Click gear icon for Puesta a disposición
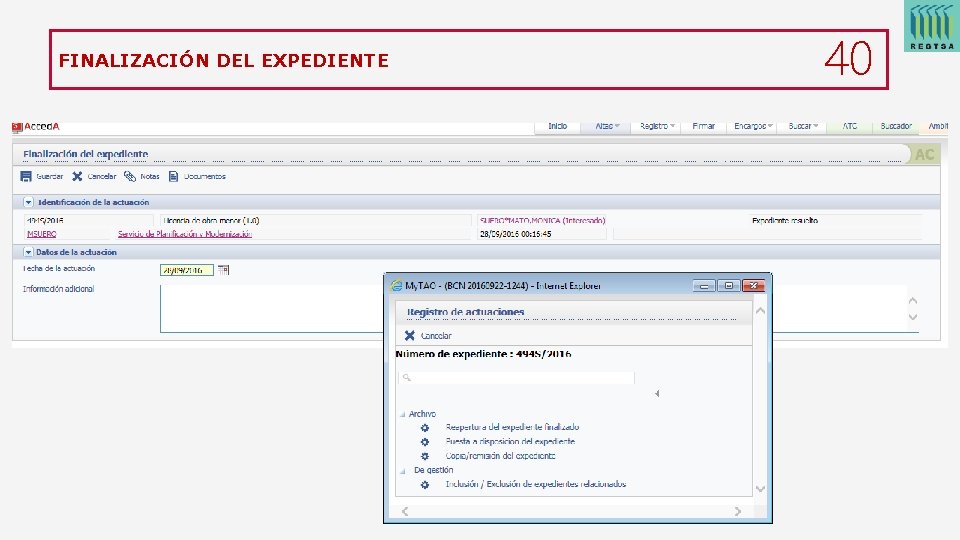The image size is (960, 540). 425,441
